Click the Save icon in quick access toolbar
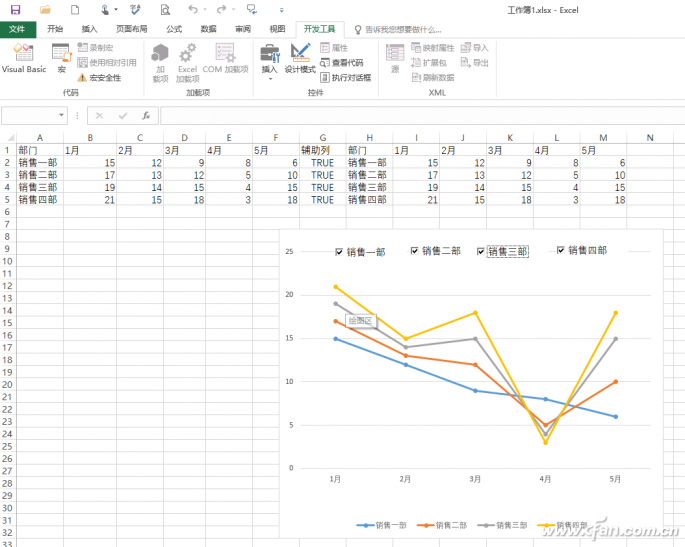Viewport: 685px width, 547px height. click(15, 10)
